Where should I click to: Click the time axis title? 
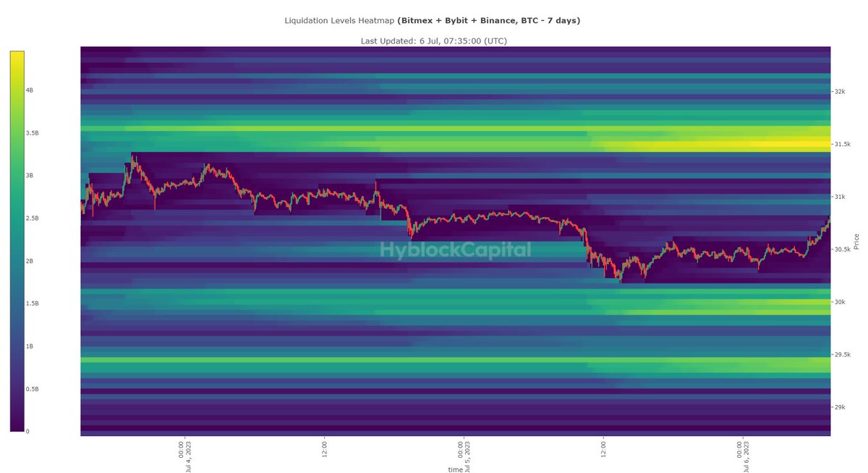(456, 469)
